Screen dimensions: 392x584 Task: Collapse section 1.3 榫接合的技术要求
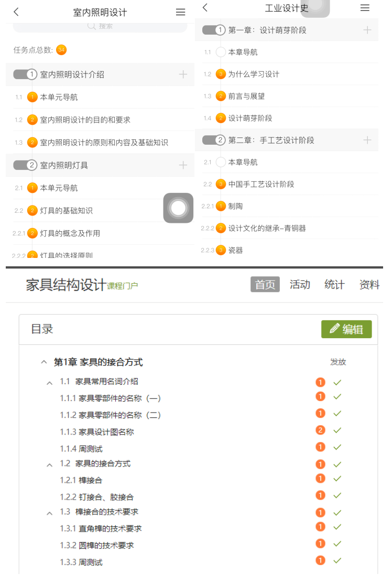point(49,513)
